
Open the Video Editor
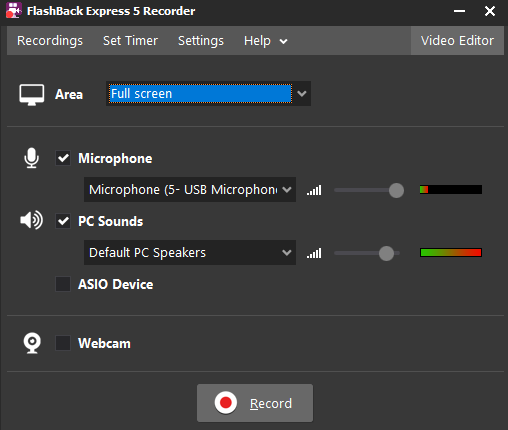coord(457,41)
